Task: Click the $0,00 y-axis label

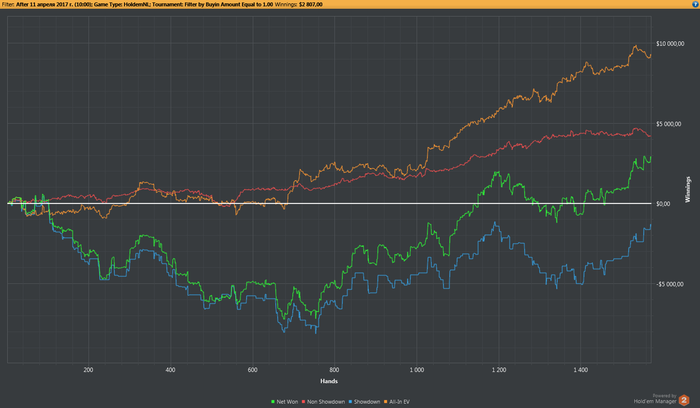Action: [663, 204]
